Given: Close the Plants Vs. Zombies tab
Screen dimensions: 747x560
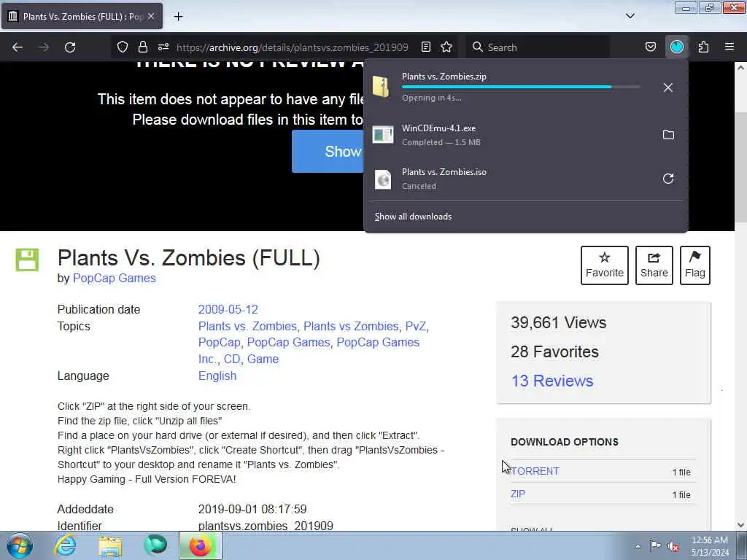Looking at the screenshot, I should [x=151, y=16].
